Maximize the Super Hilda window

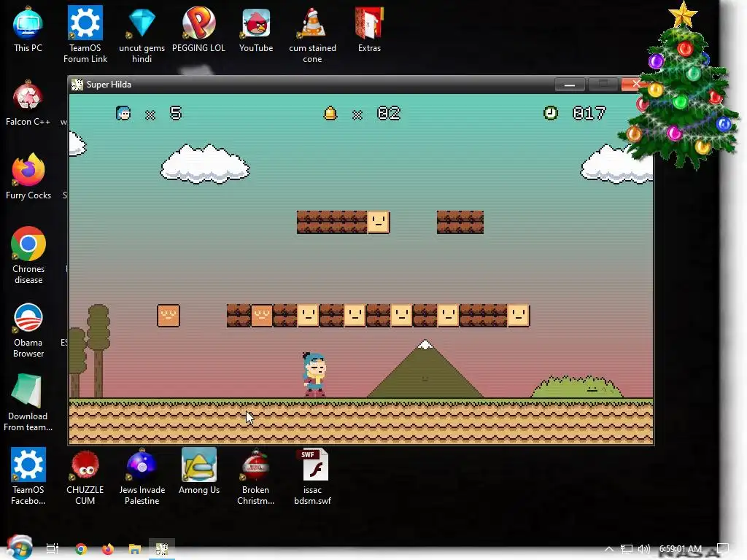click(x=603, y=85)
